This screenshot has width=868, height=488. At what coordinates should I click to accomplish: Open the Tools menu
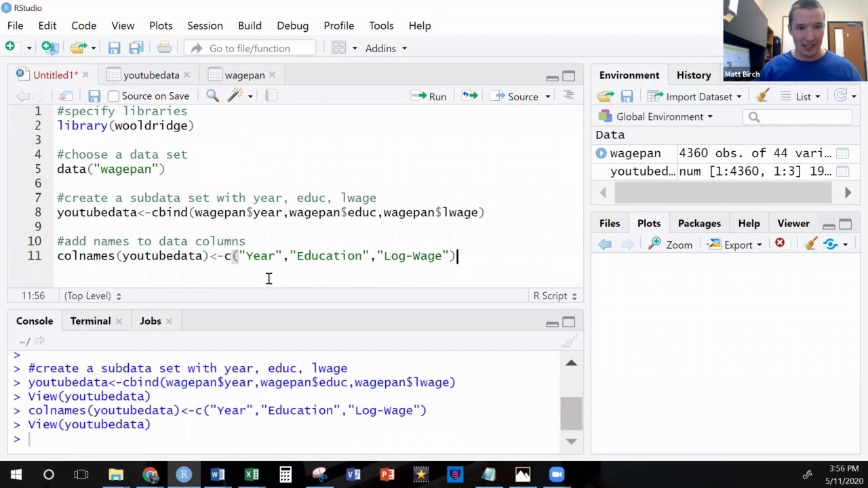(x=381, y=26)
